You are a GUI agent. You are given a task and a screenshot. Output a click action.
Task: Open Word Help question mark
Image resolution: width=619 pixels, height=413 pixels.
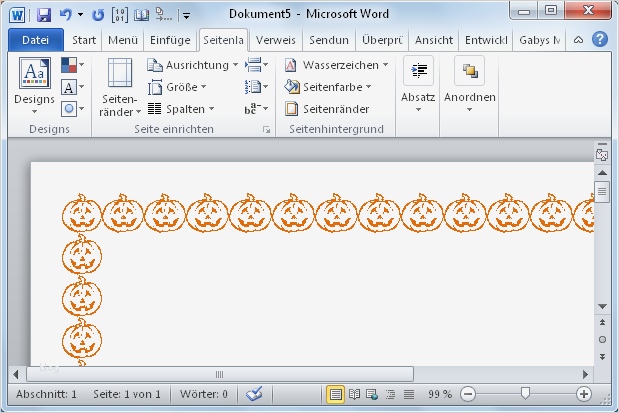click(600, 39)
